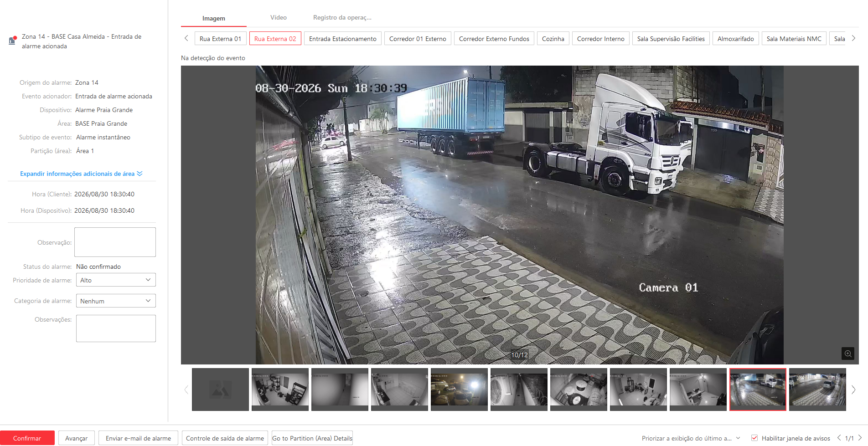868x446 pixels.
Task: Select the night parking headlights thumbnail
Action: click(x=459, y=390)
